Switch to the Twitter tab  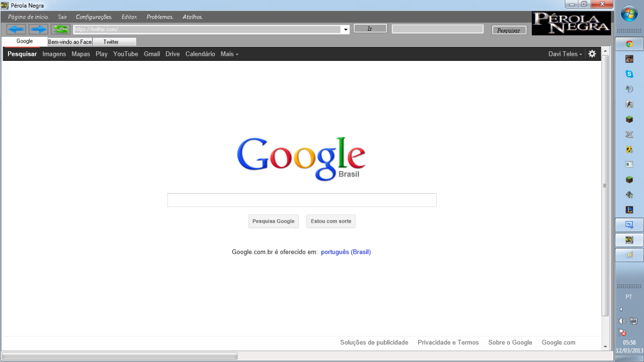(111, 42)
